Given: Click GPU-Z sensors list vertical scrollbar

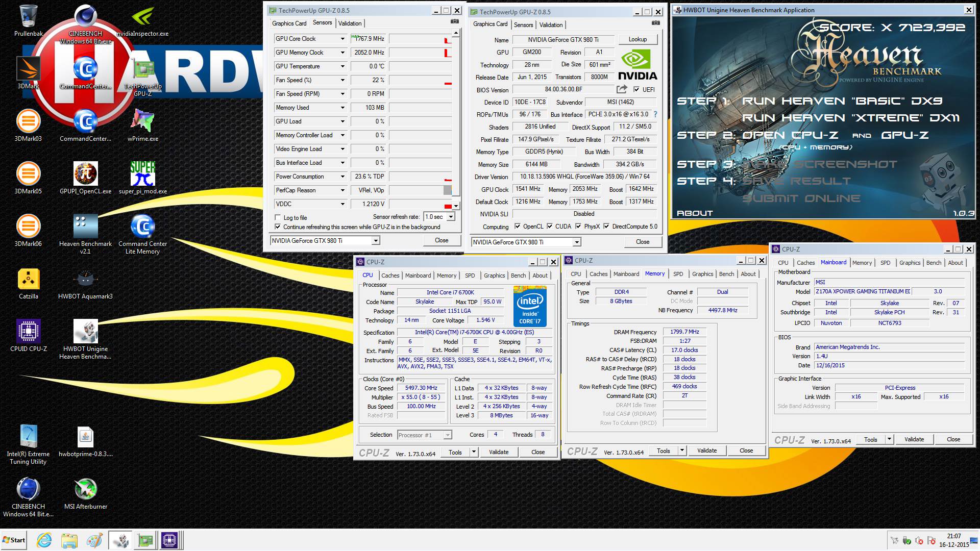Looking at the screenshot, I should 456,119.
